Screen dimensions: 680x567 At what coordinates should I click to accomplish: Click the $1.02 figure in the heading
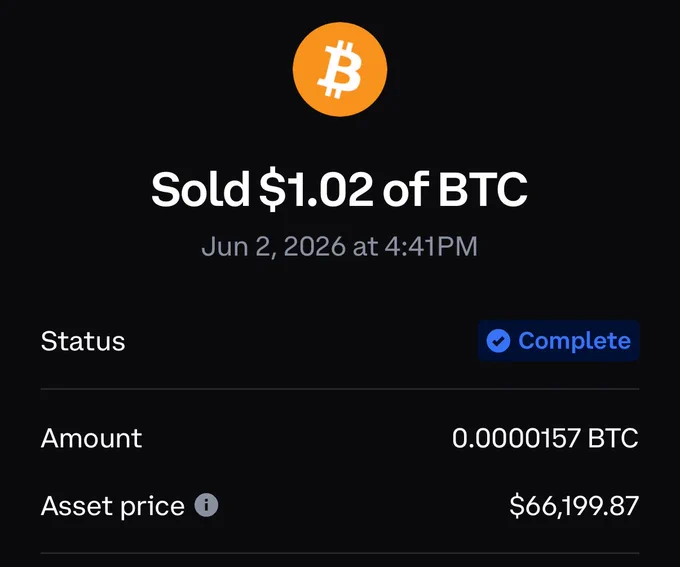[316, 190]
